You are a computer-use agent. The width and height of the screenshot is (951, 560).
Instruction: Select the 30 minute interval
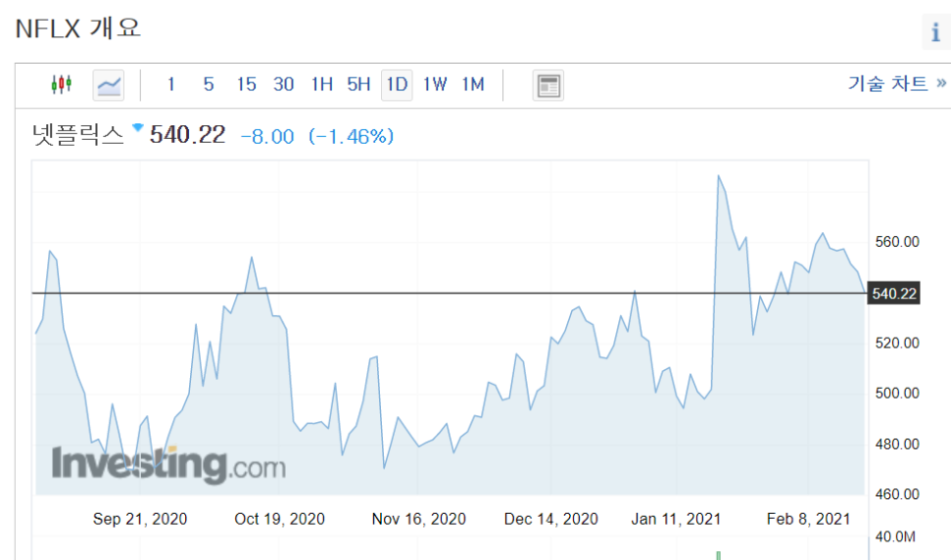[284, 85]
